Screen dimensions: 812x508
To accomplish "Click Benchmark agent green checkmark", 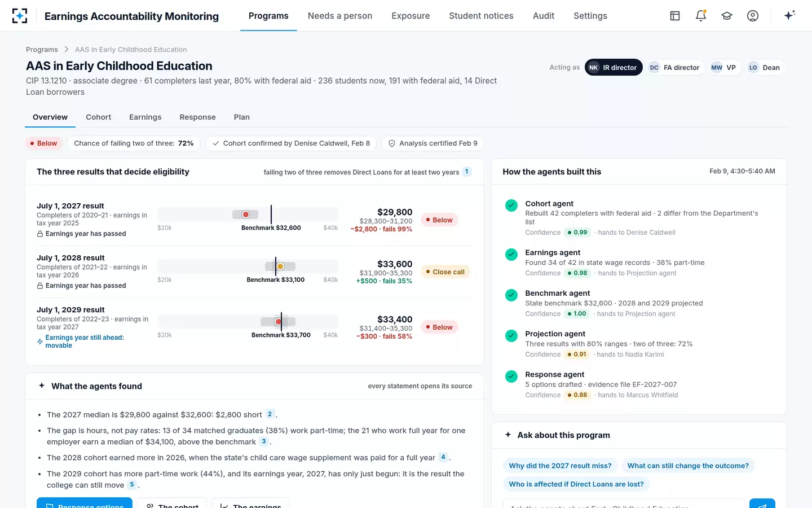I will click(x=511, y=295).
